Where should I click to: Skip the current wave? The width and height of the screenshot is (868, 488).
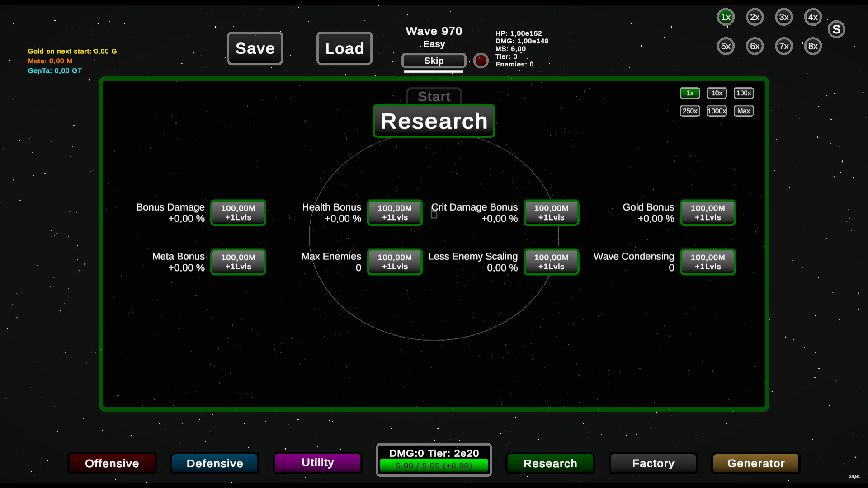434,61
